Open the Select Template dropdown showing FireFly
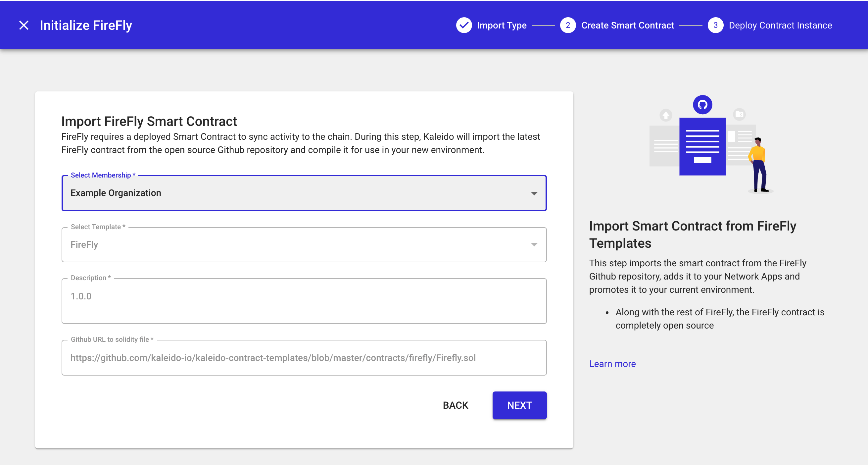Screen dimensions: 868x465 304,245
